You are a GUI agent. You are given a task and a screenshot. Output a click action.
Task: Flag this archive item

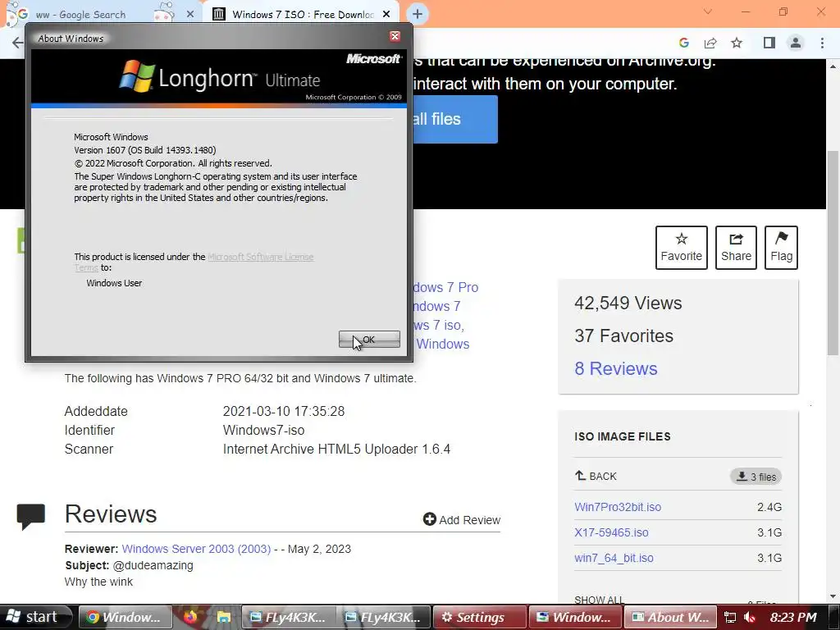(782, 248)
